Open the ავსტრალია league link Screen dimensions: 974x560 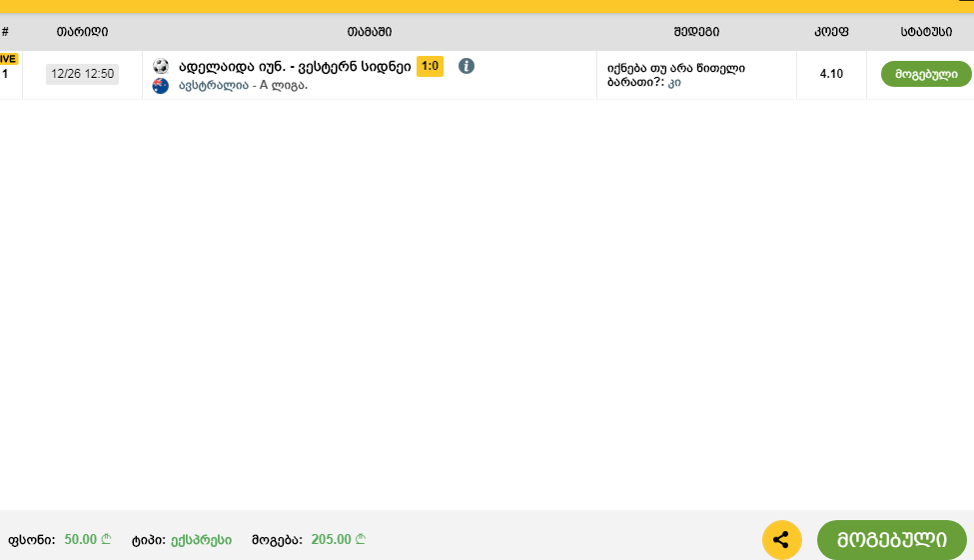[213, 85]
